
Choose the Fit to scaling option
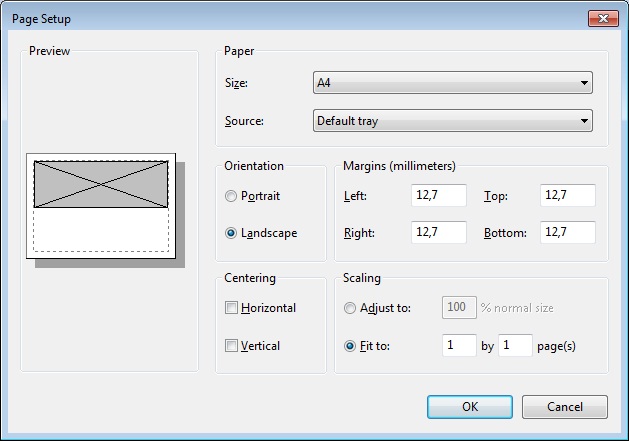pyautogui.click(x=349, y=346)
